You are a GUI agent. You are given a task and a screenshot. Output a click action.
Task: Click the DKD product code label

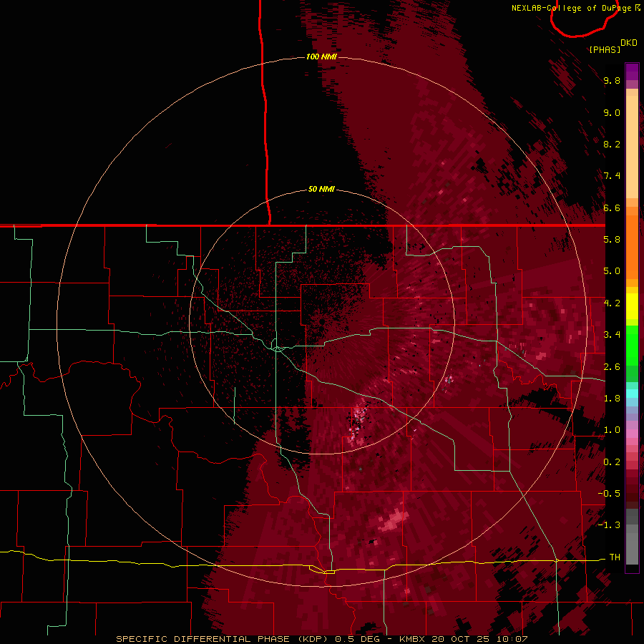click(629, 43)
